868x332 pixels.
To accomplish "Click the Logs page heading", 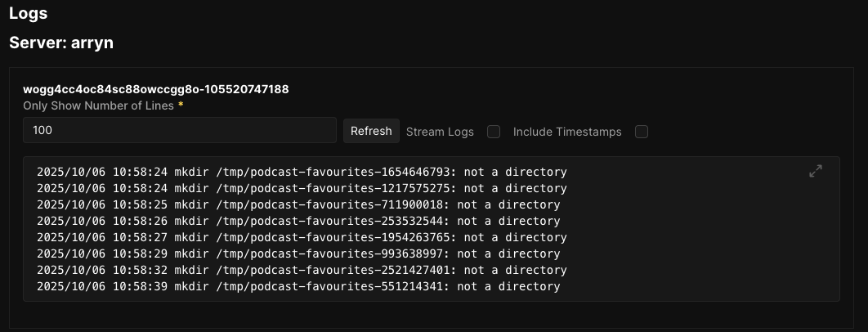I will point(29,13).
